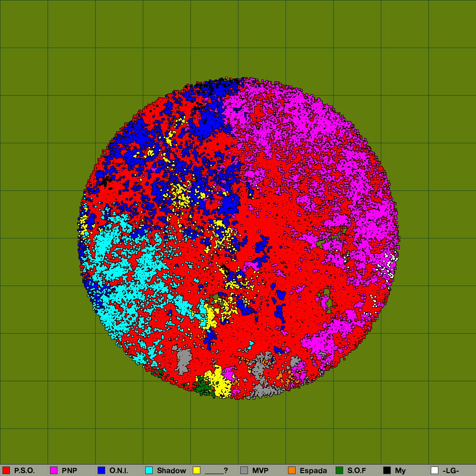
Task: Select the O.N.I. legend label
Action: [x=119, y=471]
